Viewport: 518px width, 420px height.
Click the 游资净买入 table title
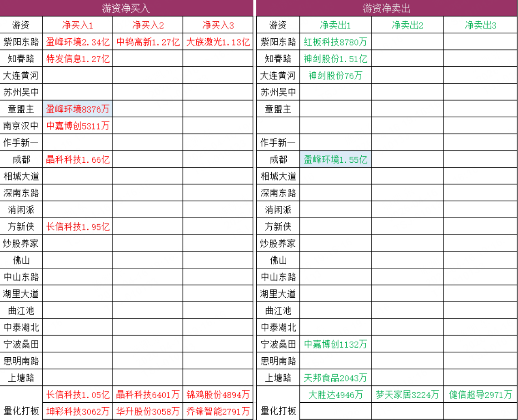click(x=126, y=8)
